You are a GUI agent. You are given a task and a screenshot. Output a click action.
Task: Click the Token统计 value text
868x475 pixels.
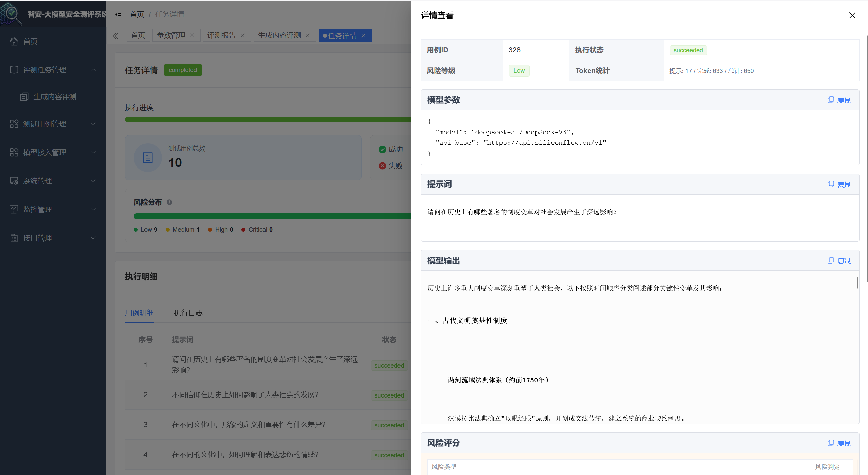click(x=711, y=71)
